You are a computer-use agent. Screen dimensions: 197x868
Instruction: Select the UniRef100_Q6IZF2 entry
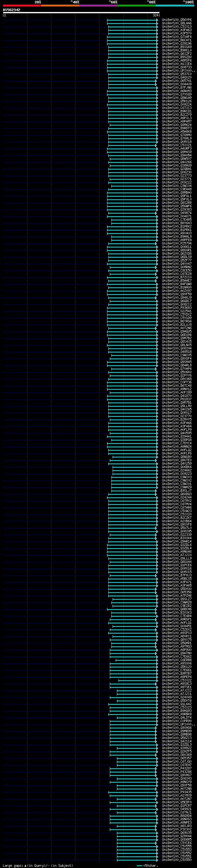tap(177, 54)
